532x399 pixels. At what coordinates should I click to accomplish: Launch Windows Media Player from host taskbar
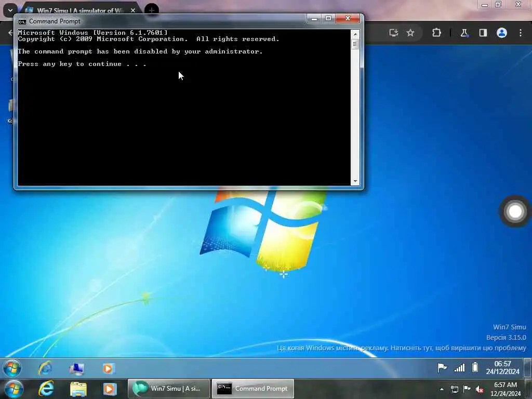pos(110,389)
